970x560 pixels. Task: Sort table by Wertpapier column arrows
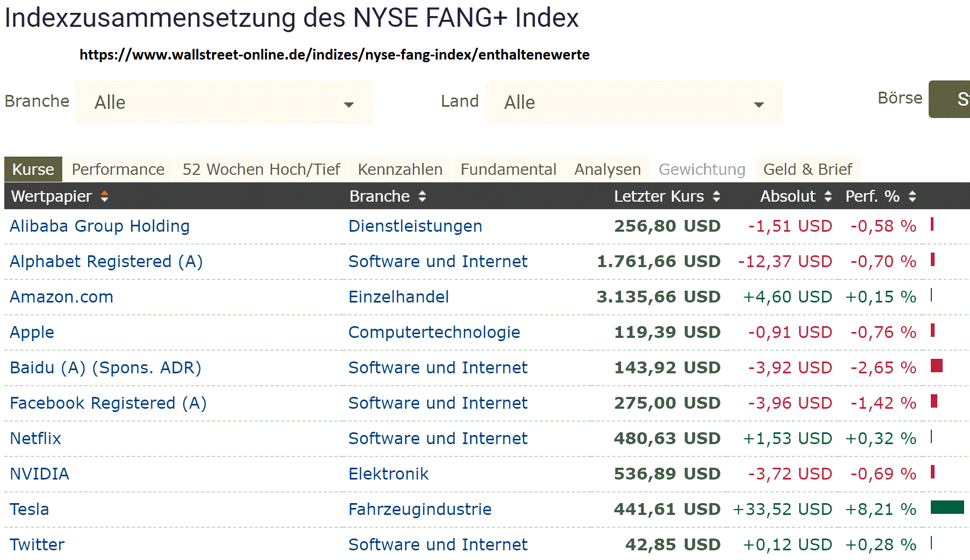click(105, 197)
